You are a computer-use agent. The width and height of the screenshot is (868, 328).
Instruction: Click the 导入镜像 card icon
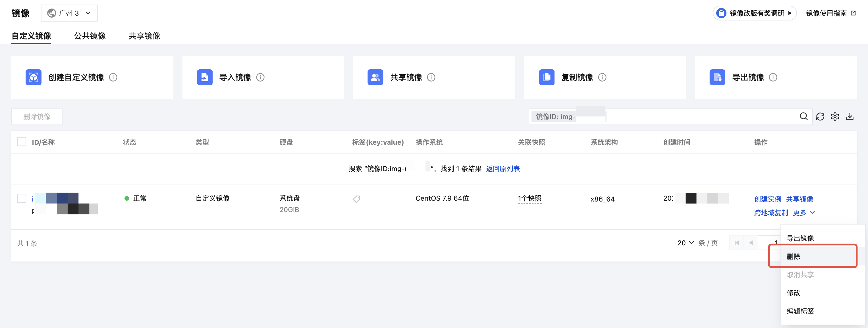point(205,77)
